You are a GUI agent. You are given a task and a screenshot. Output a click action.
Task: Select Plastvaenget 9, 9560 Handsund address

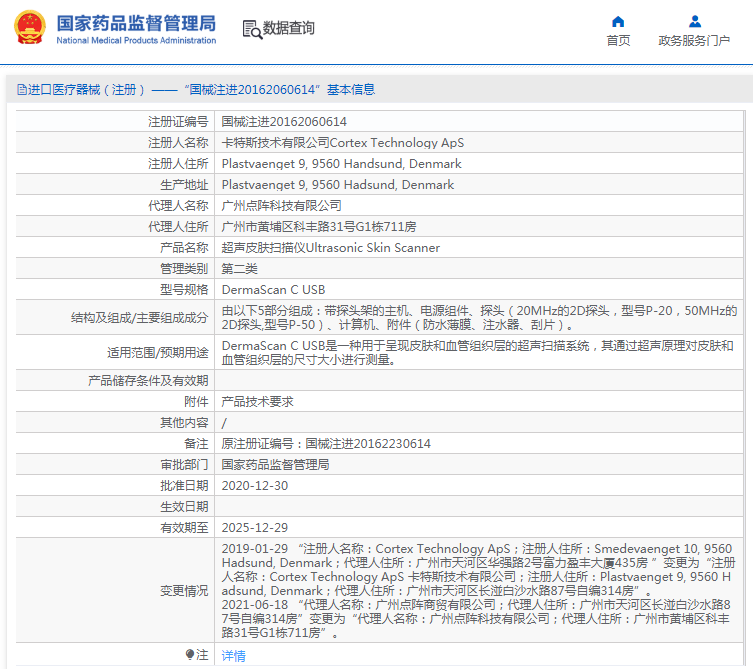[341, 164]
